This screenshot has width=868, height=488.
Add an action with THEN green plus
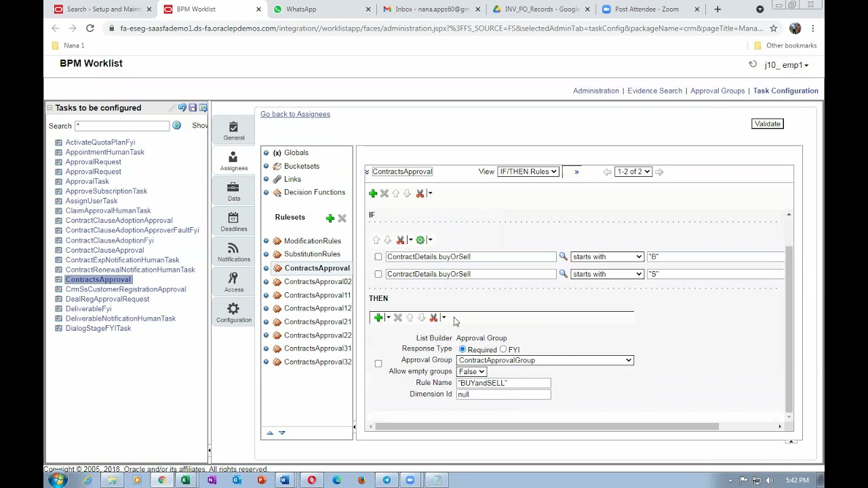click(378, 318)
